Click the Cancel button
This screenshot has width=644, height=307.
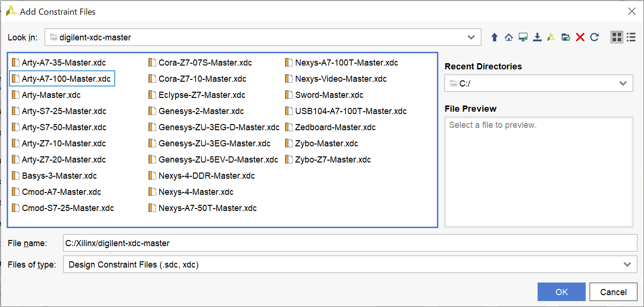pyautogui.click(x=613, y=292)
